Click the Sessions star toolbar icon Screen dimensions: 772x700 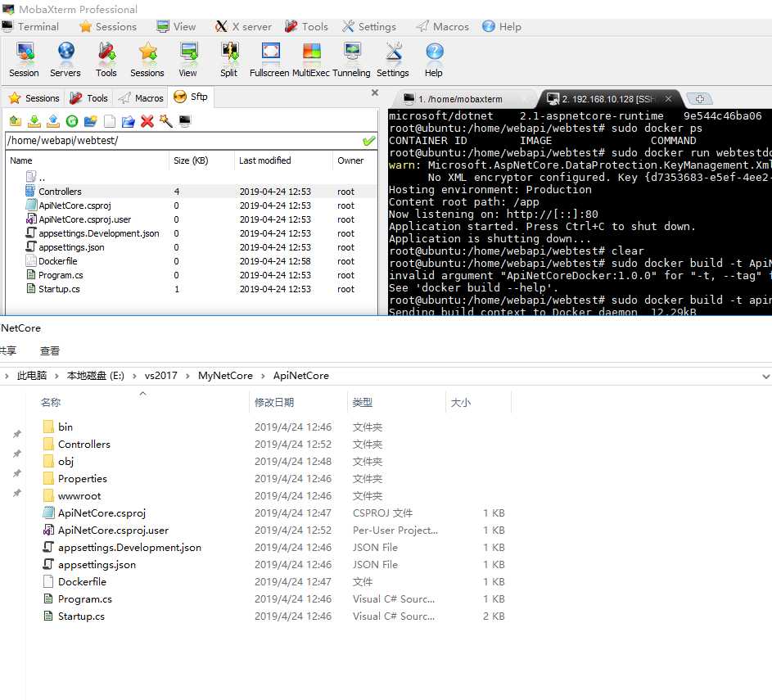tap(147, 60)
